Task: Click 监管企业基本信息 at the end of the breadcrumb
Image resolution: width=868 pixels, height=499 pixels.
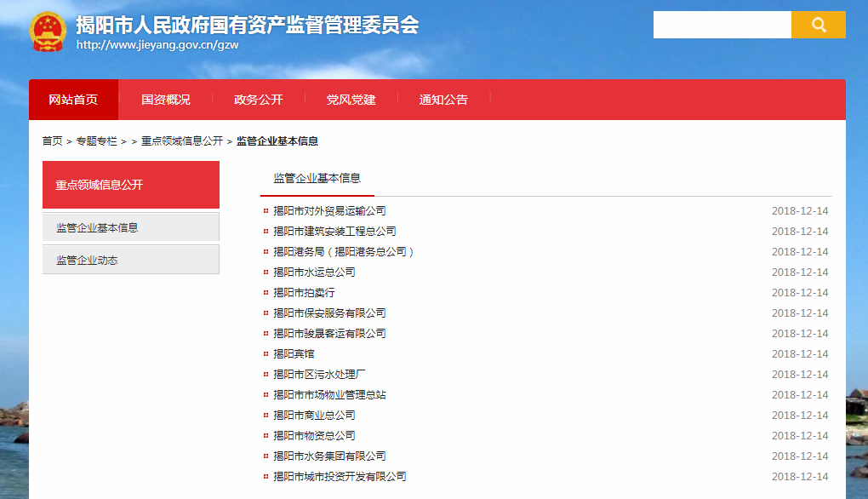Action: 277,141
